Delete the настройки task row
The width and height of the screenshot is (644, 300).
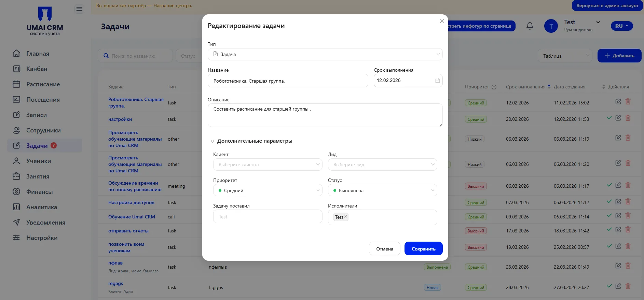click(x=628, y=118)
